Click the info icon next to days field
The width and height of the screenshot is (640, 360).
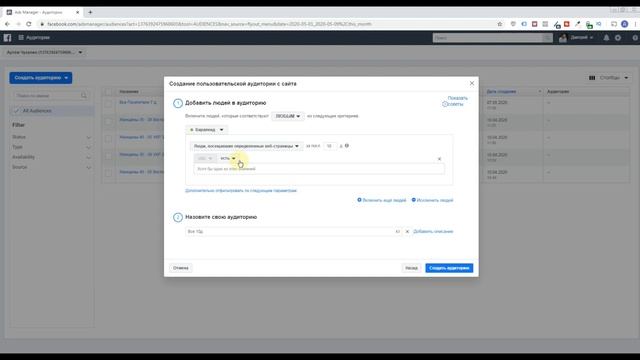(347, 146)
